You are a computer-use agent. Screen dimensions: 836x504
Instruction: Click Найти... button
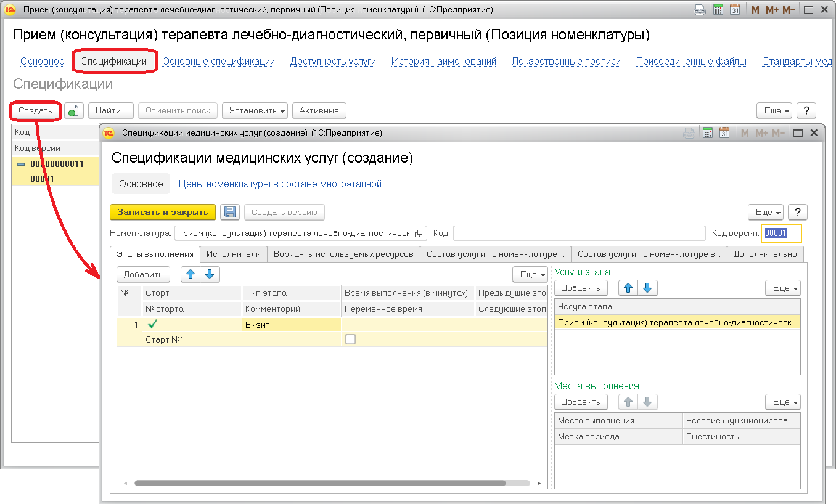pyautogui.click(x=111, y=110)
